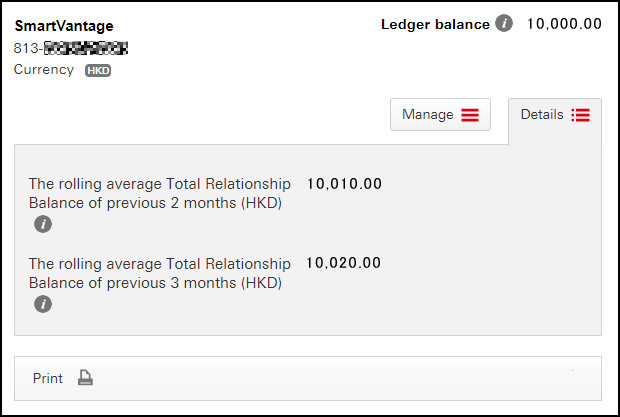Click the masked account number 813-
The image size is (620, 417).
click(71, 48)
